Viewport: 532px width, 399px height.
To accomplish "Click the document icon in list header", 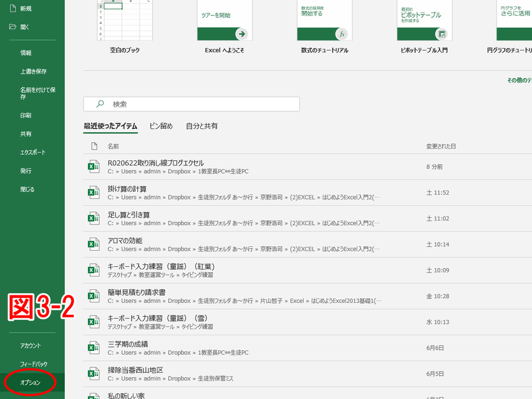I will [94, 146].
